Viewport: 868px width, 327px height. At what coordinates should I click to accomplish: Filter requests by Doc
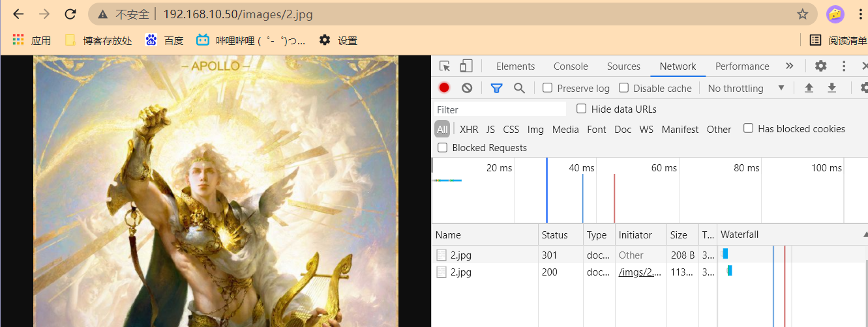point(623,129)
